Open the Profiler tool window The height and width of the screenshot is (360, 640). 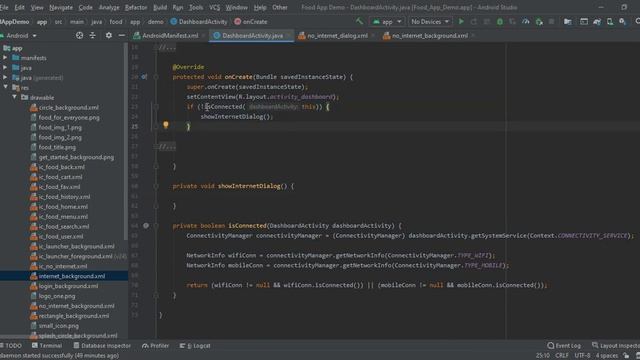[155, 345]
